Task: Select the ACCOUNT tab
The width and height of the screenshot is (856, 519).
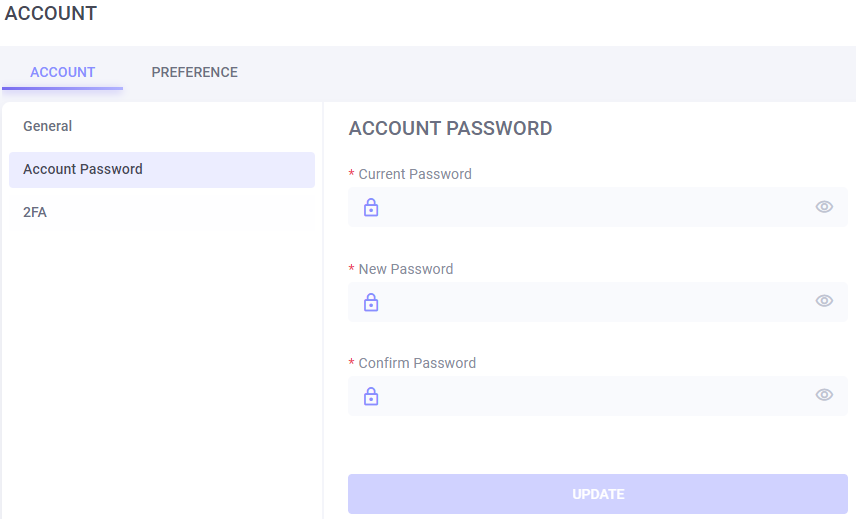Action: pyautogui.click(x=63, y=72)
